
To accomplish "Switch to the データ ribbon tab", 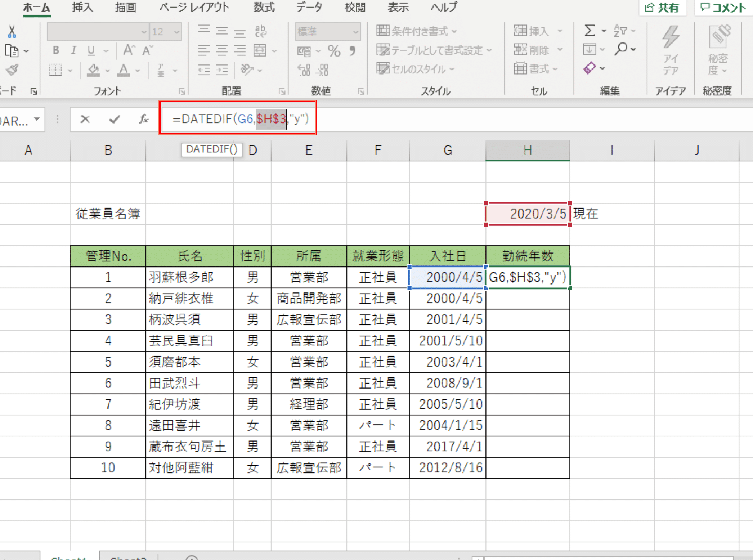I will pos(309,7).
